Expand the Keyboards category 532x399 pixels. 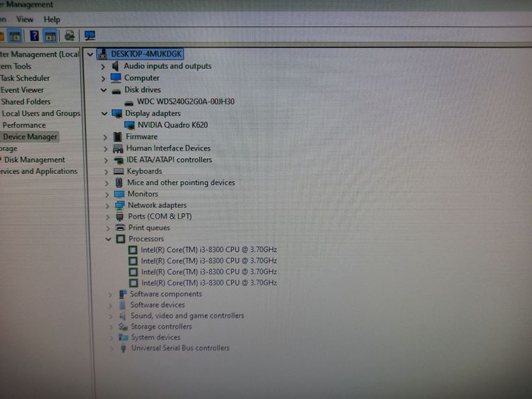(x=106, y=172)
